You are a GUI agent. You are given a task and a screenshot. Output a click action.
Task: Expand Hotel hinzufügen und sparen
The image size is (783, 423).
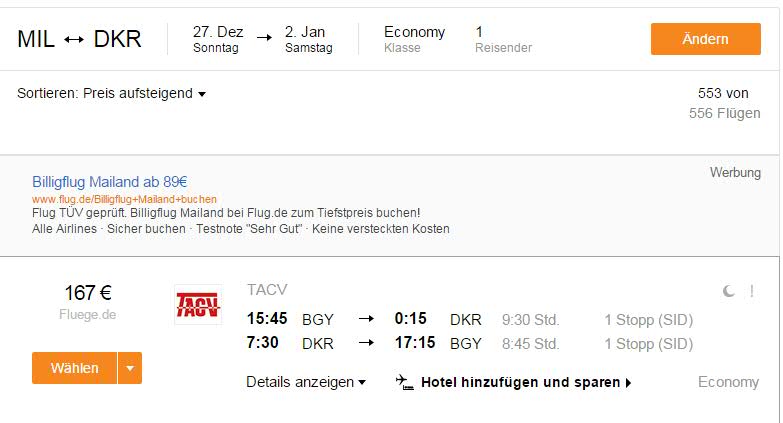526,383
